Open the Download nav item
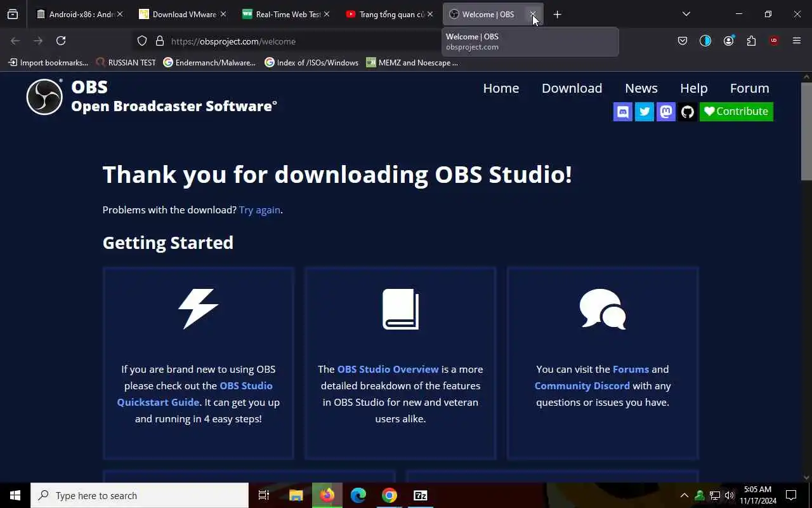 click(572, 88)
